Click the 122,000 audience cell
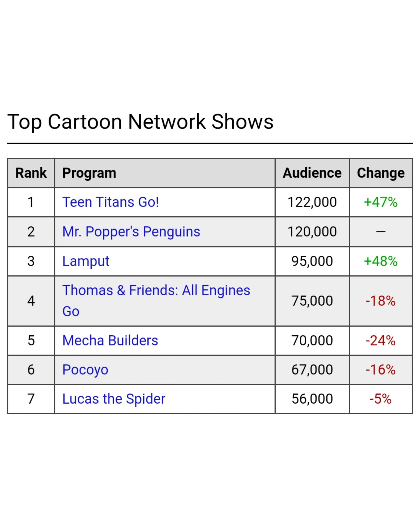The image size is (420, 525). pos(312,202)
